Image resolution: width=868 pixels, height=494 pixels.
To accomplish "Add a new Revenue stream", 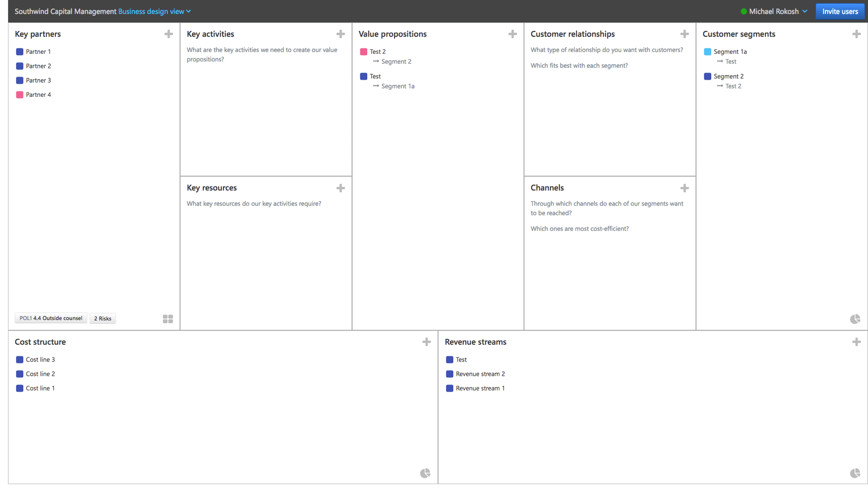I will point(856,342).
